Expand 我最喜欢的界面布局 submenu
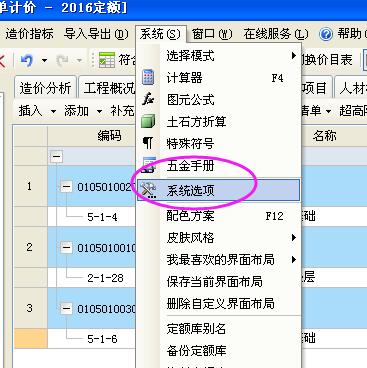 click(x=294, y=259)
